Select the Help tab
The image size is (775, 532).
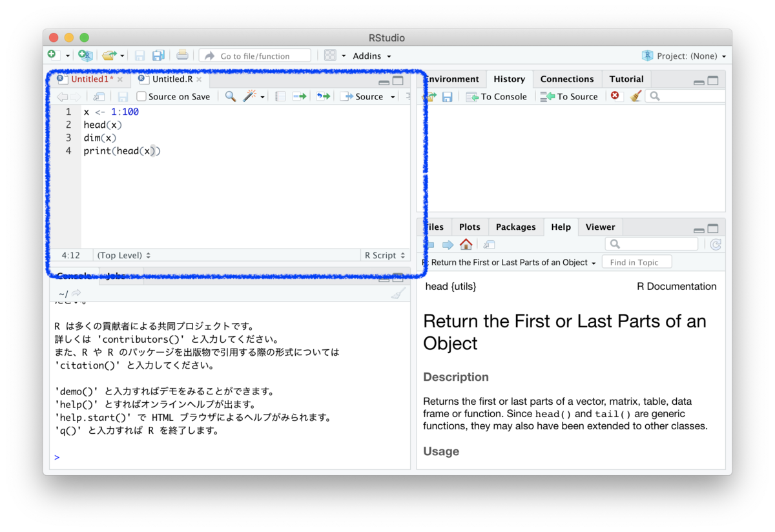tap(561, 227)
